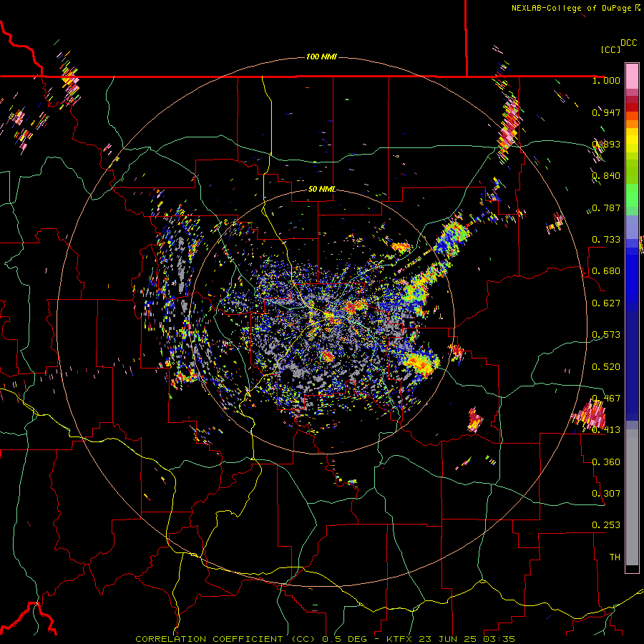This screenshot has width=644, height=644.
Task: Select the 0.573 value on color scale
Action: [606, 335]
